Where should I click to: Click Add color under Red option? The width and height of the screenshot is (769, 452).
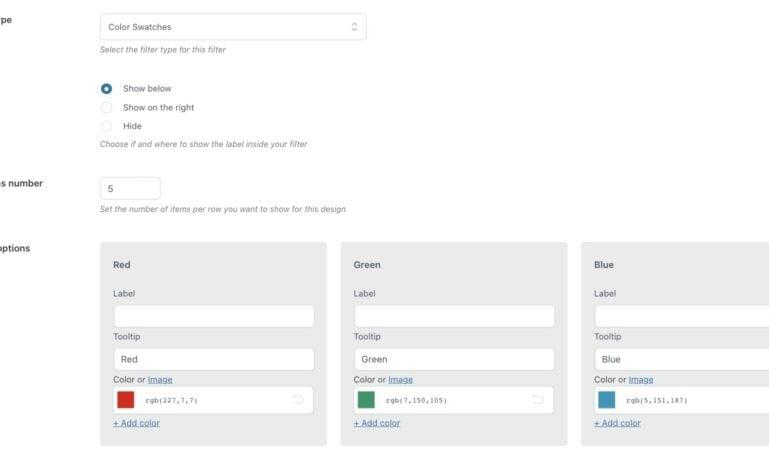(136, 423)
